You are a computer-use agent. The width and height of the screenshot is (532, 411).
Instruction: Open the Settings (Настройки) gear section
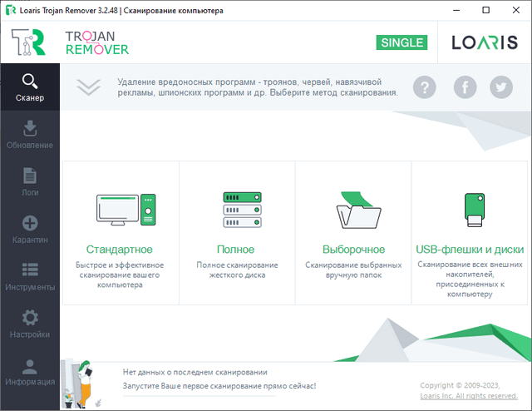pos(29,324)
